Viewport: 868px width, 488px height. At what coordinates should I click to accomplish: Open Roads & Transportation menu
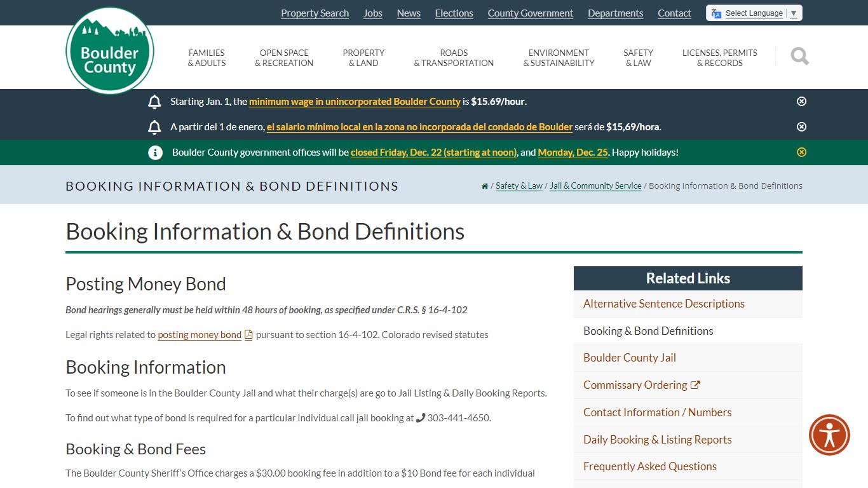pos(454,58)
